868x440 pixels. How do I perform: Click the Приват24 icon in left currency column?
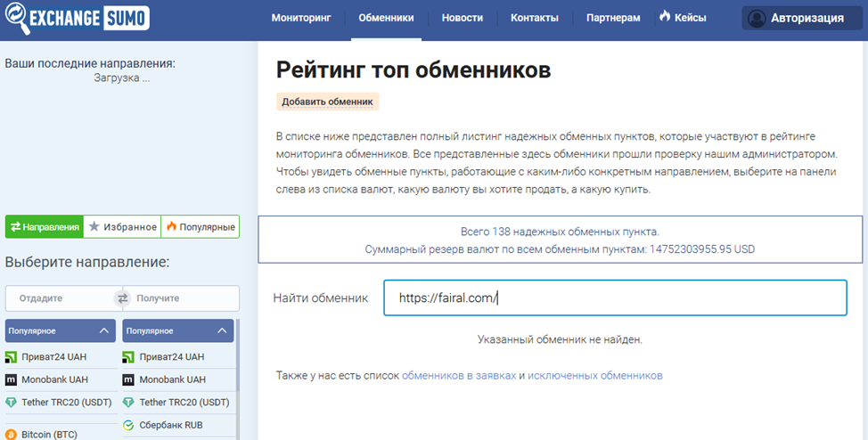(11, 357)
